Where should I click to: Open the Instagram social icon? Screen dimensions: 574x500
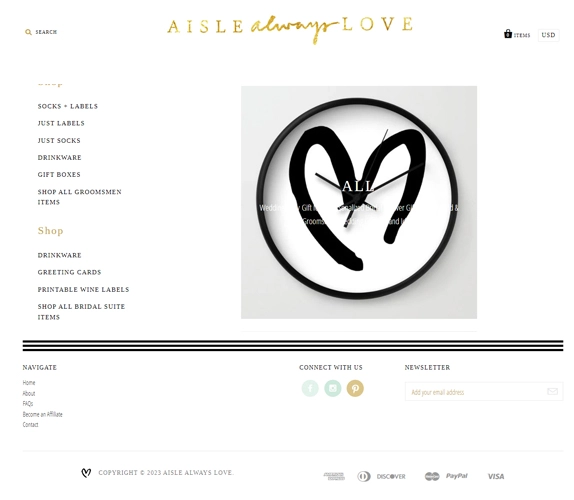tap(333, 388)
